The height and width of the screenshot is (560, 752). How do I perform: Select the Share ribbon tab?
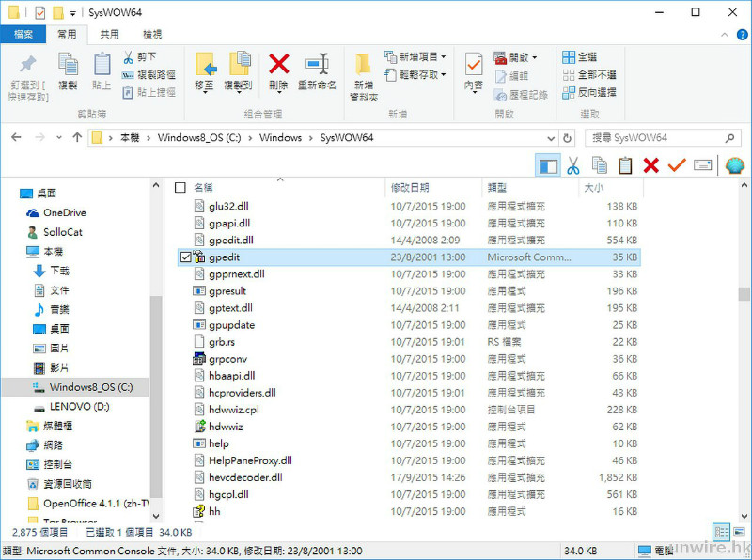109,34
